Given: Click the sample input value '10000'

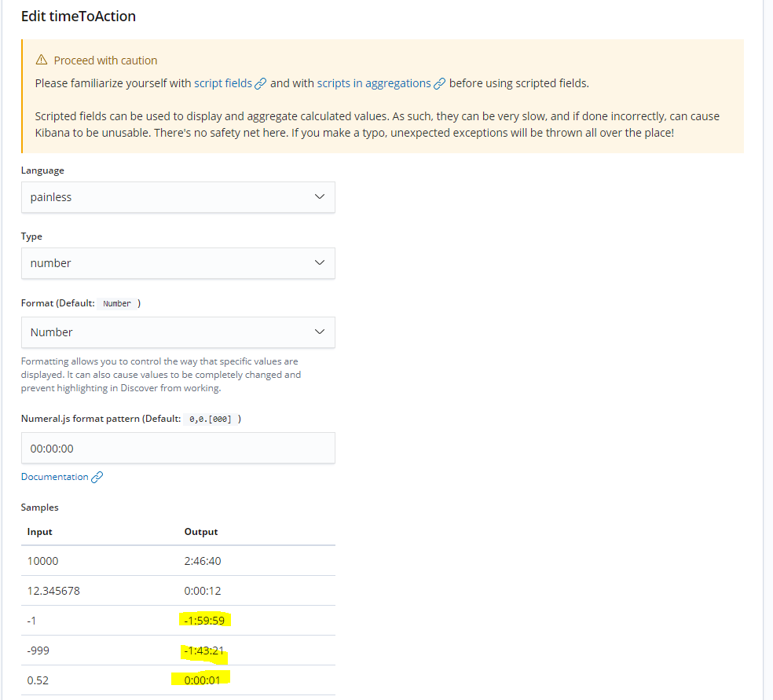Looking at the screenshot, I should (x=42, y=560).
